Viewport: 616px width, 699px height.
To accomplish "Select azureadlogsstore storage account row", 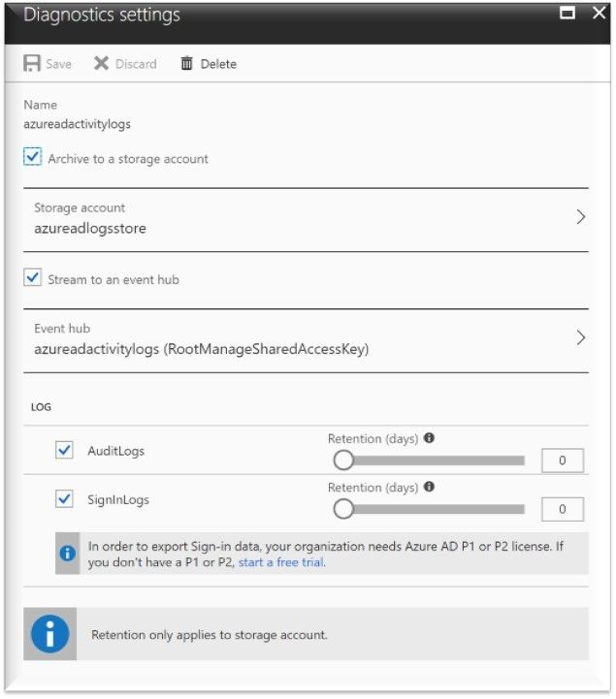I will click(x=306, y=220).
